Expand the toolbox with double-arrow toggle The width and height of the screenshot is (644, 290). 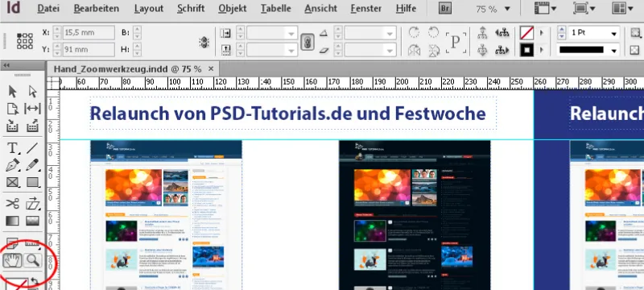click(6, 65)
